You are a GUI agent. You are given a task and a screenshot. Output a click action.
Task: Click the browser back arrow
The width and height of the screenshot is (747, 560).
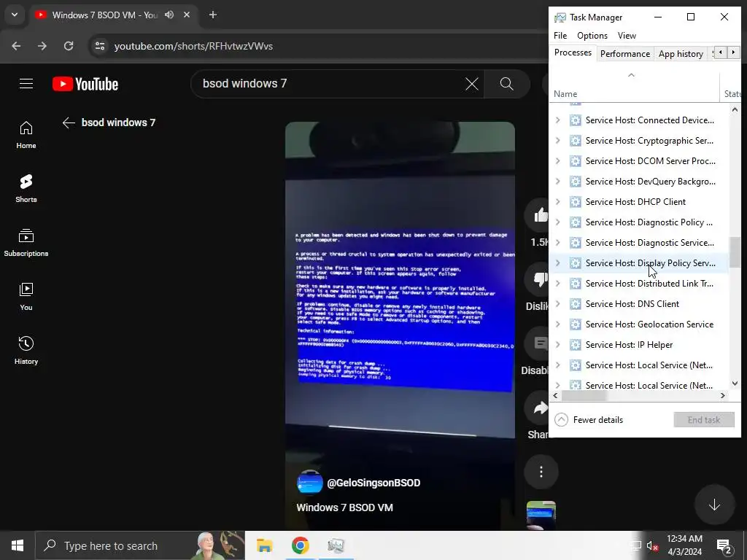[16, 46]
